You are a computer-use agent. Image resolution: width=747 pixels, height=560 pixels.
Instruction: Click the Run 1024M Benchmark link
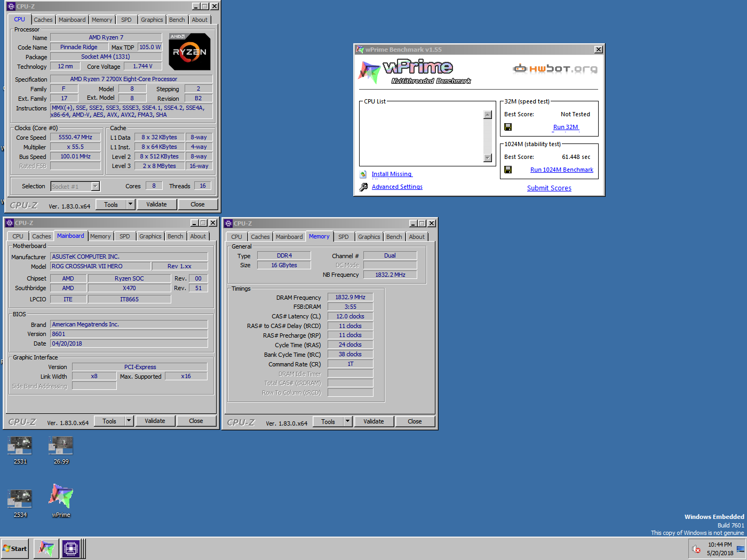[x=561, y=170]
